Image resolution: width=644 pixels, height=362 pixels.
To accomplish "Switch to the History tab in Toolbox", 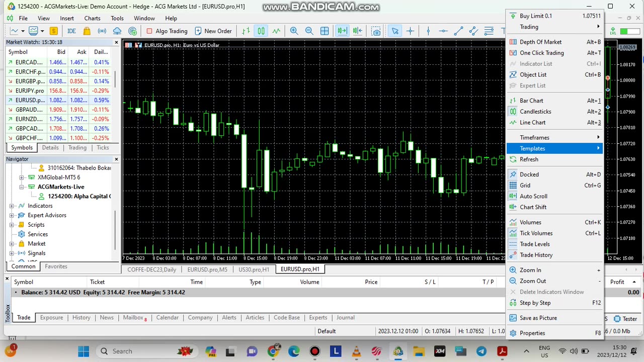I will (x=81, y=318).
